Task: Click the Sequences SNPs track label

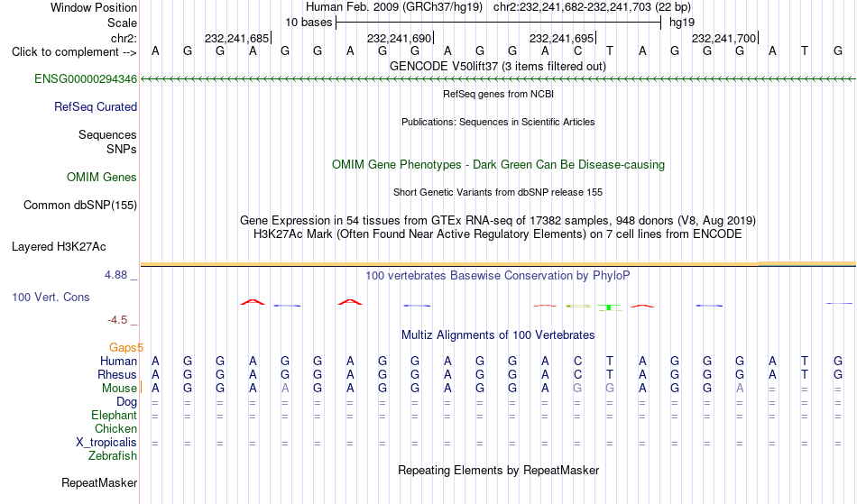Action: (x=107, y=142)
